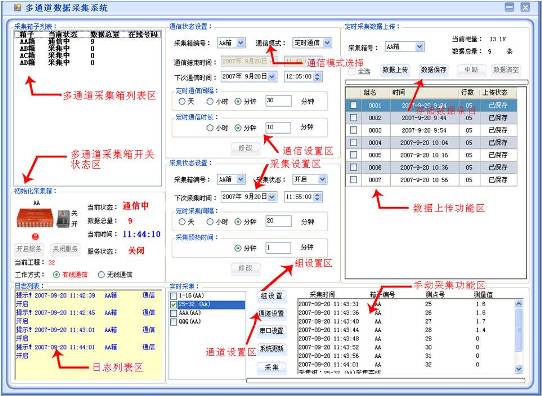Image resolution: width=542 pixels, height=396 pixels.
Task: Uncheck the highlighted 25-32 (AA) group
Action: coord(174,305)
